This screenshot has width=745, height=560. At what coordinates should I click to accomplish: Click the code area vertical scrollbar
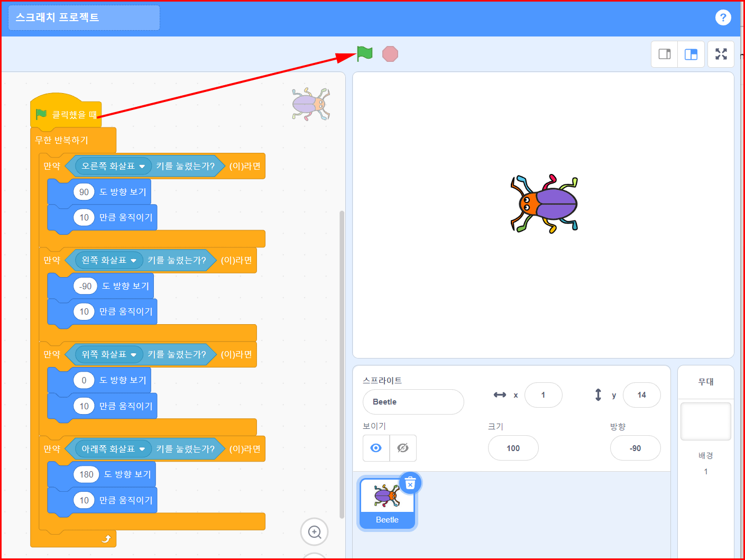tap(342, 365)
